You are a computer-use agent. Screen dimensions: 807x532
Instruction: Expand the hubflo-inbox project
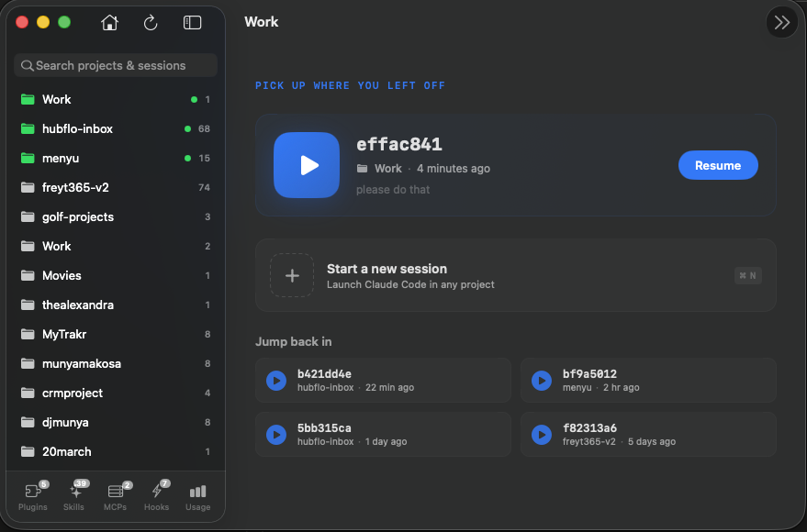(x=69, y=128)
